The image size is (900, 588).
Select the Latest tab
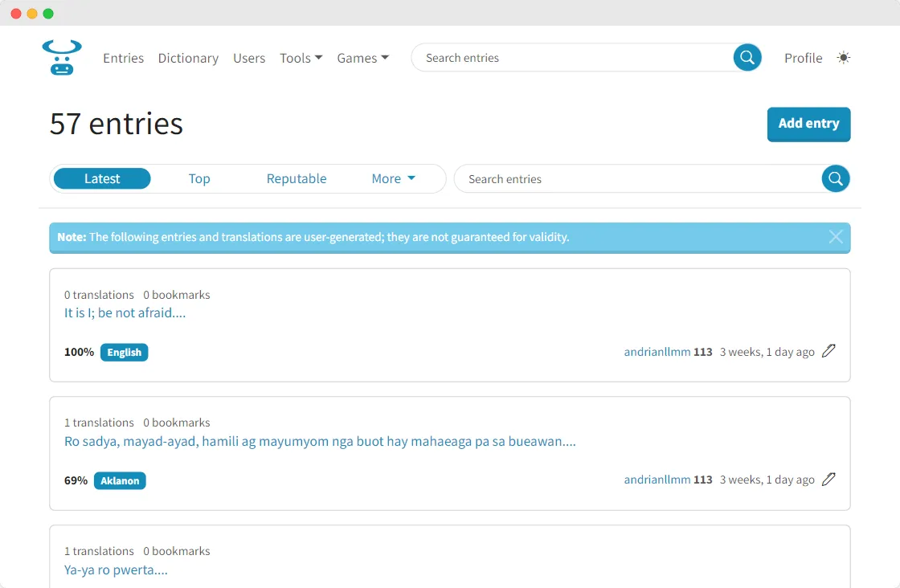102,178
